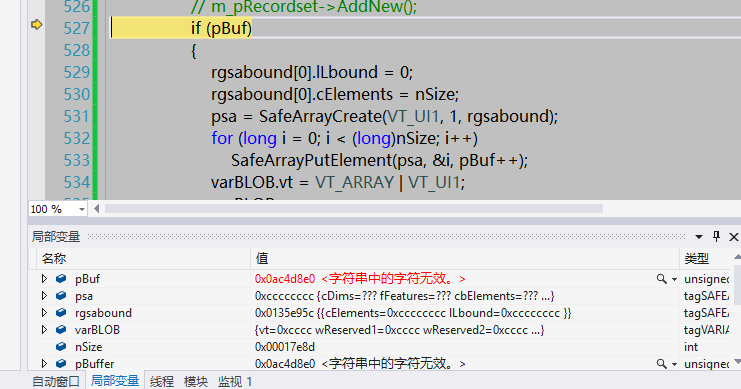This screenshot has width=741, height=389.
Task: Click the highlighted 'if (pBuf)' statement
Action: tap(221, 28)
